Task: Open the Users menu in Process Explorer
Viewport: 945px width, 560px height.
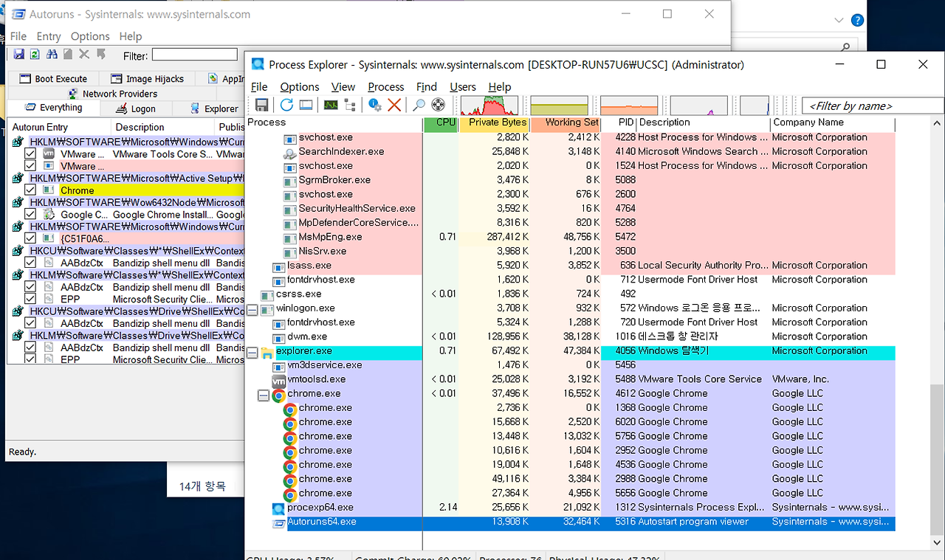Action: (463, 86)
